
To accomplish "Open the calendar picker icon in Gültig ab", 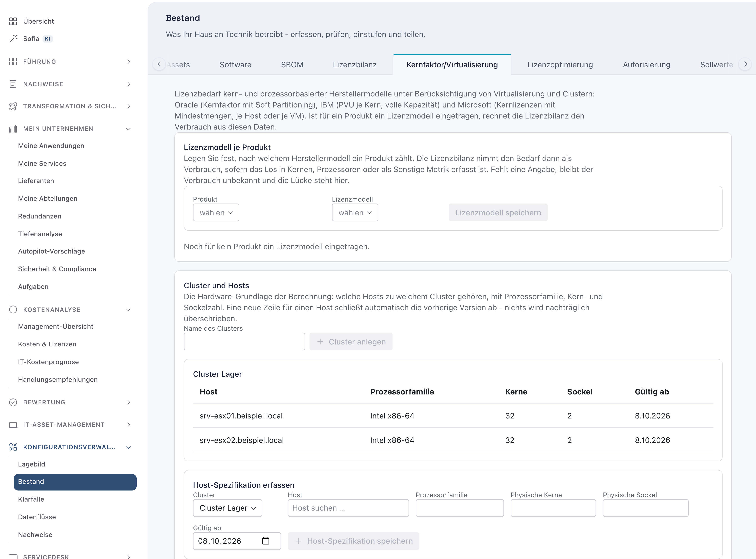I will pyautogui.click(x=266, y=541).
